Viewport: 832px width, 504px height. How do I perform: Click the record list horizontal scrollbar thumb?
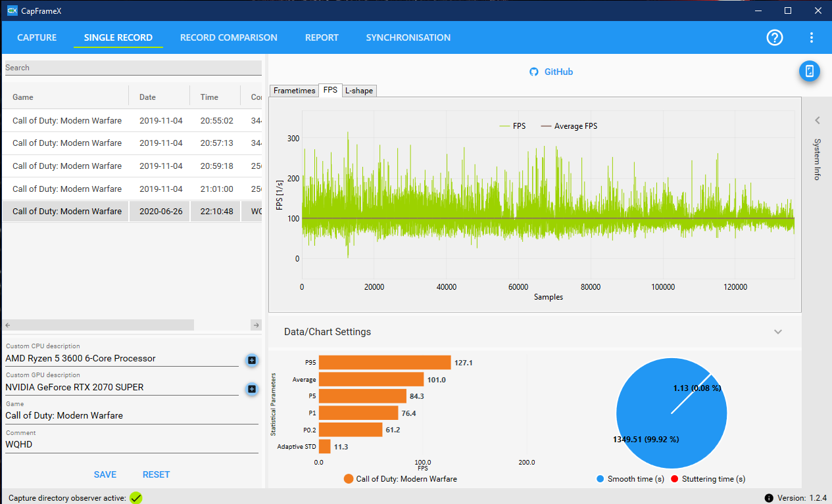click(104, 325)
